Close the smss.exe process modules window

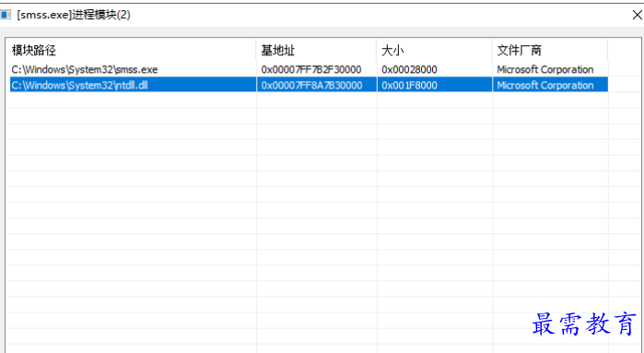pyautogui.click(x=637, y=15)
